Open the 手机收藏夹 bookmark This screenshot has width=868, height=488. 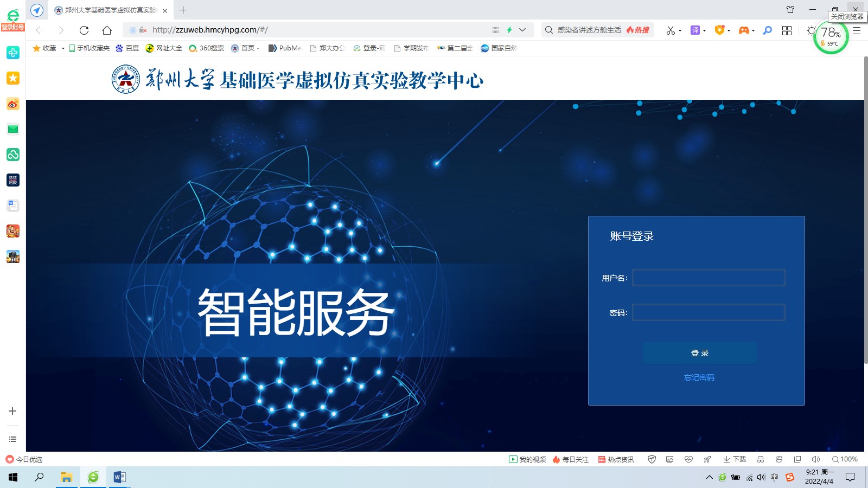tap(89, 48)
